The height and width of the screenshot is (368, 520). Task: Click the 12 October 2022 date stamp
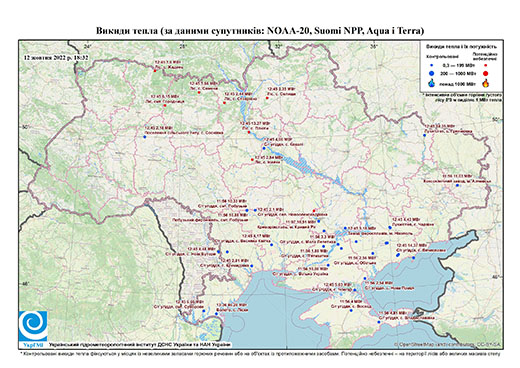56,57
